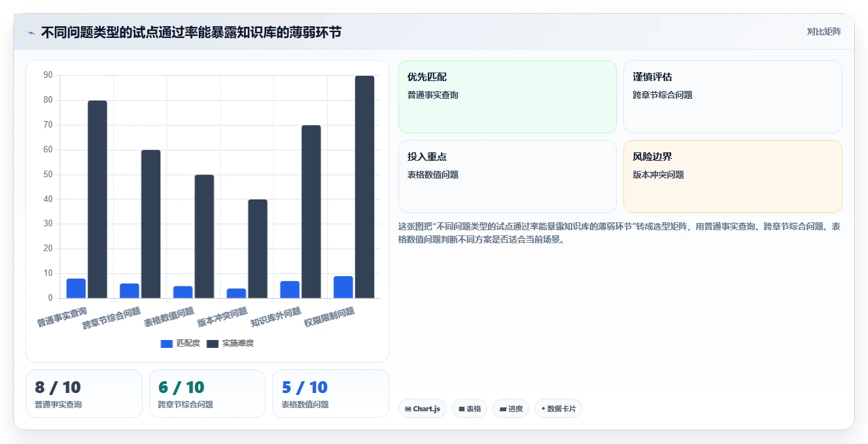Click the dark 实施难度 bar for 普通事实查询
Image resolution: width=868 pixels, height=444 pixels.
[97, 199]
